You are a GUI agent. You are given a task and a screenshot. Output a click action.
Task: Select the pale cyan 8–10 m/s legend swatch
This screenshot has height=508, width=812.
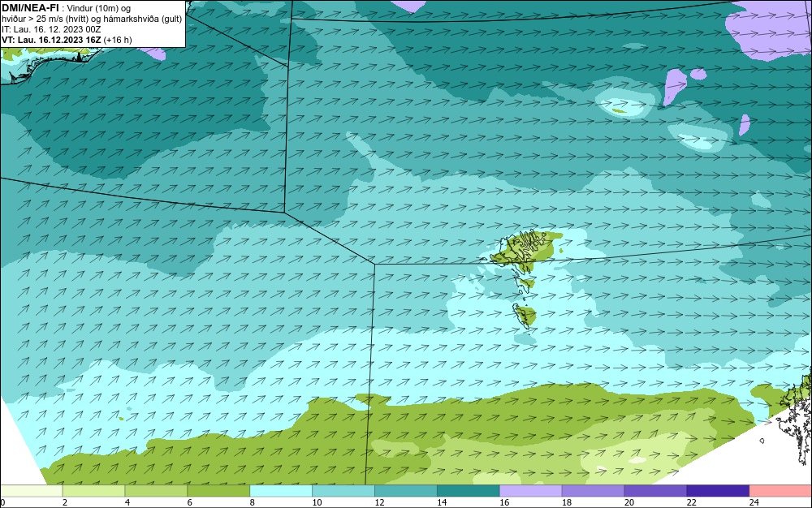(x=281, y=491)
